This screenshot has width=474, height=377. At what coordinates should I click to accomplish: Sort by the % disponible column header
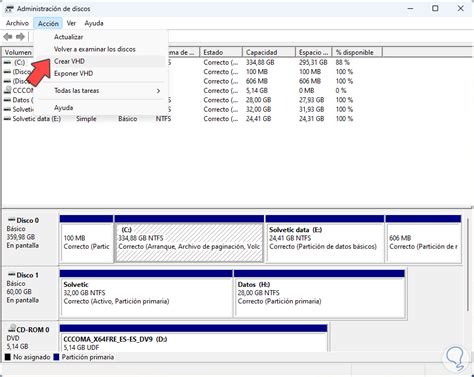pyautogui.click(x=357, y=52)
